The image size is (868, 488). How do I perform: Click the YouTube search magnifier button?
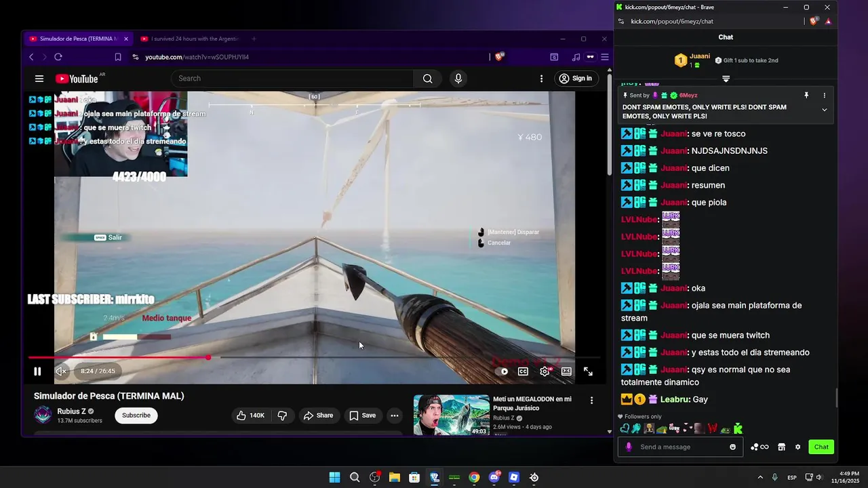[x=427, y=79]
